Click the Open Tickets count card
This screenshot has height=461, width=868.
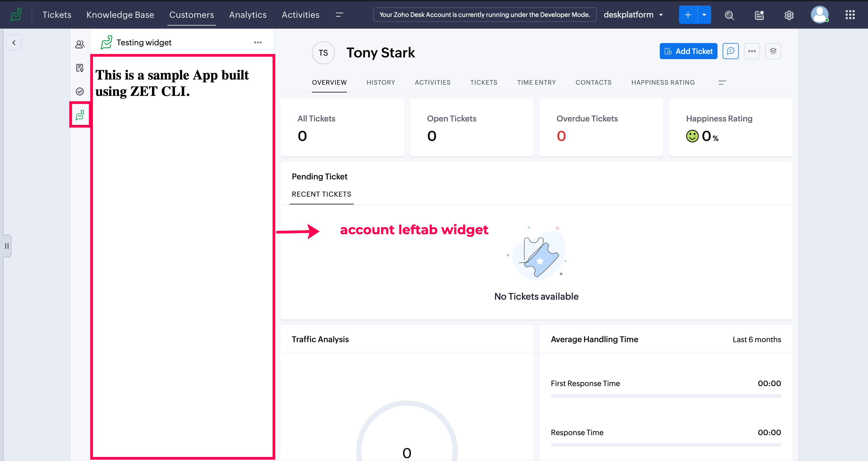(471, 127)
